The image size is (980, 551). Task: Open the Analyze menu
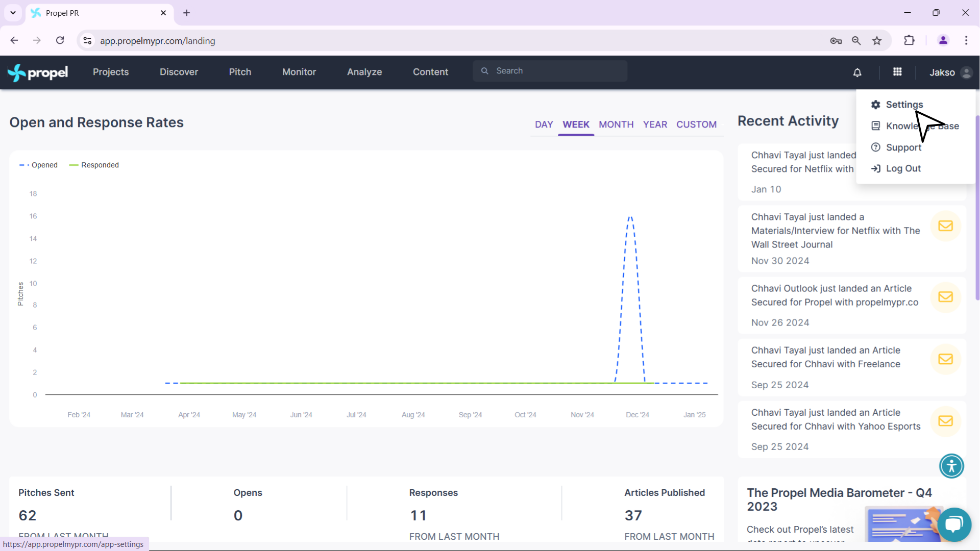364,72
